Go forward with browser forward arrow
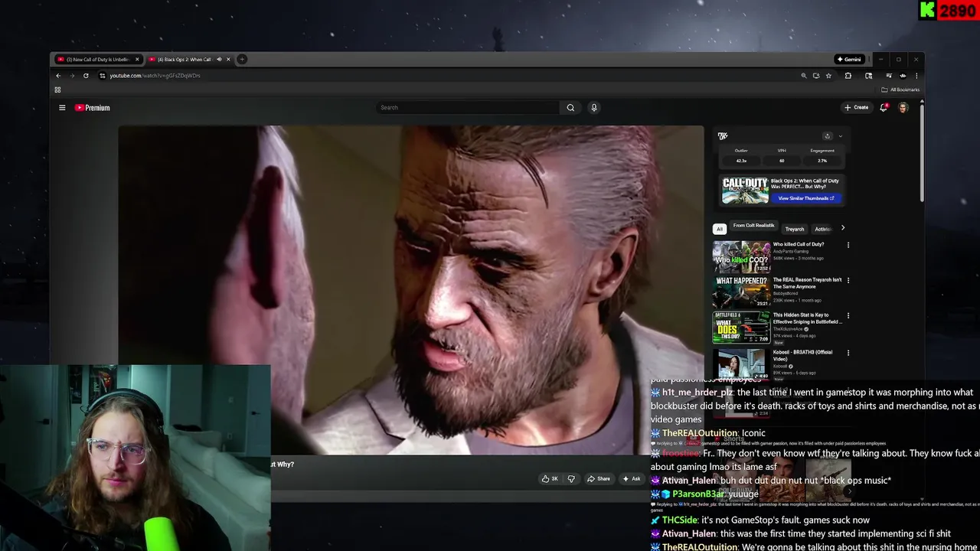 click(72, 76)
